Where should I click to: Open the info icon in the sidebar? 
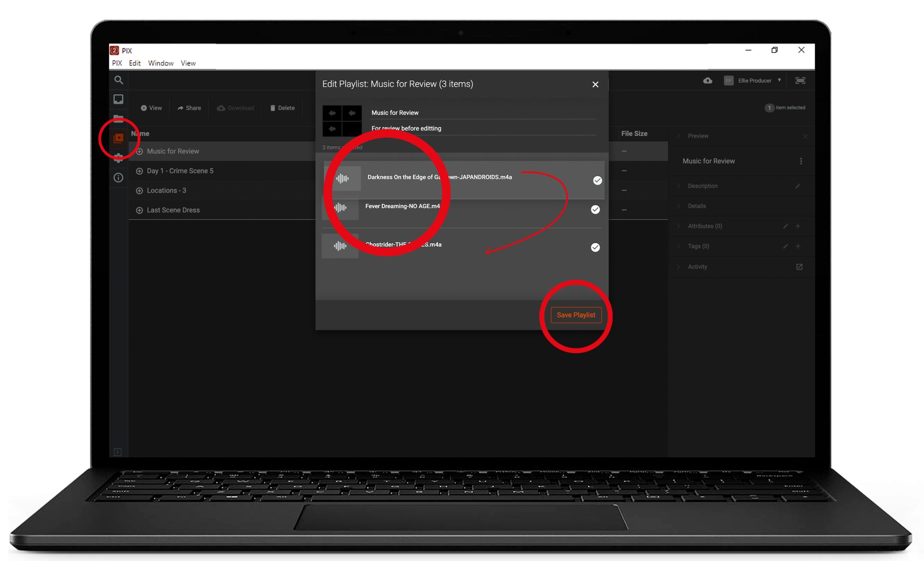click(119, 178)
